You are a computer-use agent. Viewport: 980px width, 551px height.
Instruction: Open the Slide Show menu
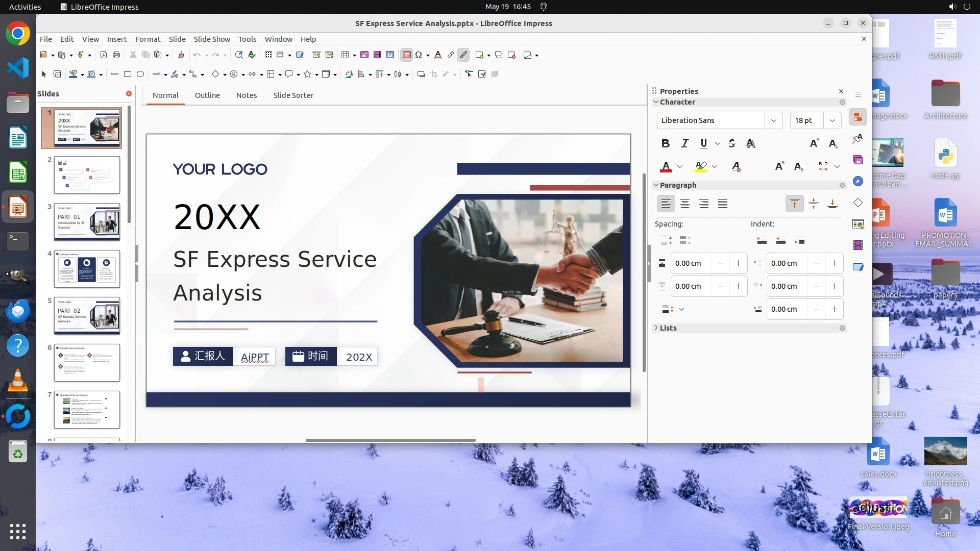point(212,39)
